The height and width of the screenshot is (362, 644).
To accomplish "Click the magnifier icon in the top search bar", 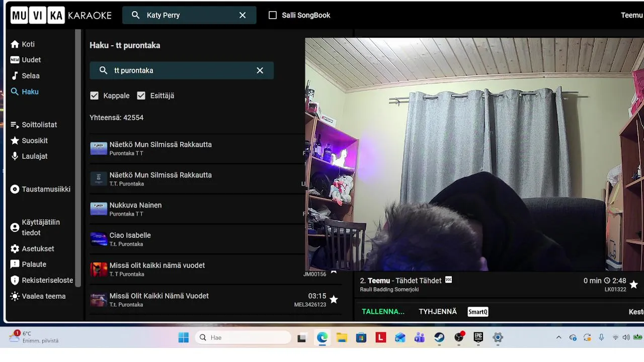I will 135,15.
